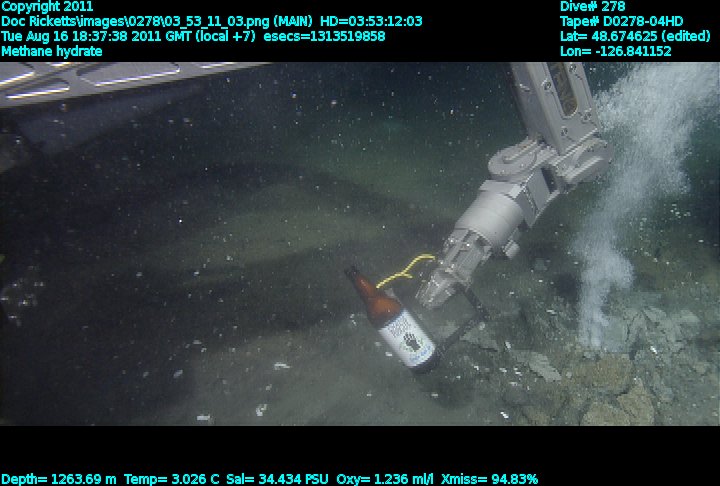Click the Lat= 48.674625 reading
The image size is (720, 486).
pyautogui.click(x=636, y=36)
